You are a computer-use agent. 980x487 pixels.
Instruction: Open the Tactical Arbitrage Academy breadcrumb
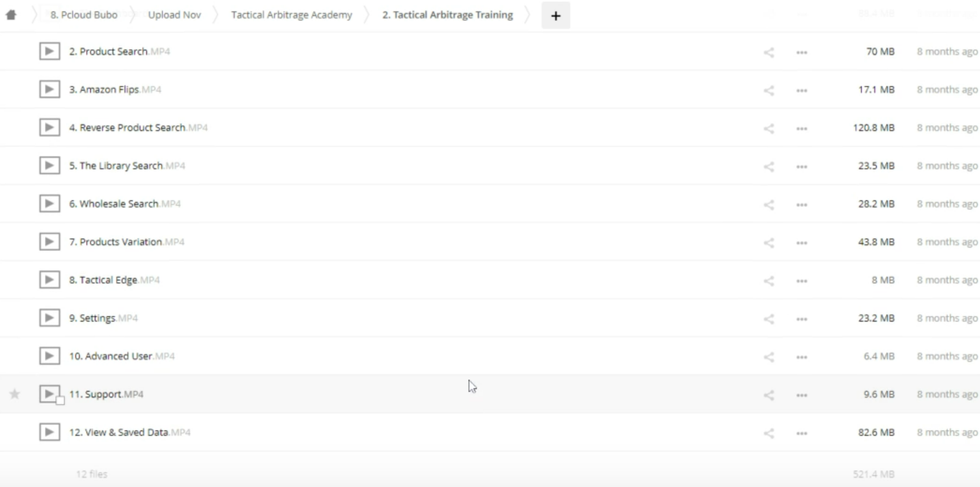[x=292, y=15]
